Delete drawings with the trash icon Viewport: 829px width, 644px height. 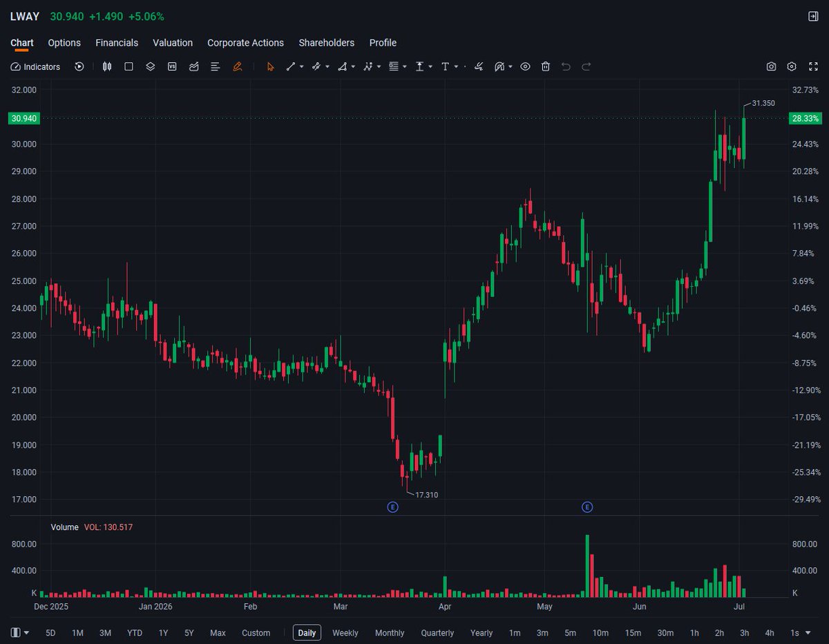pos(546,66)
